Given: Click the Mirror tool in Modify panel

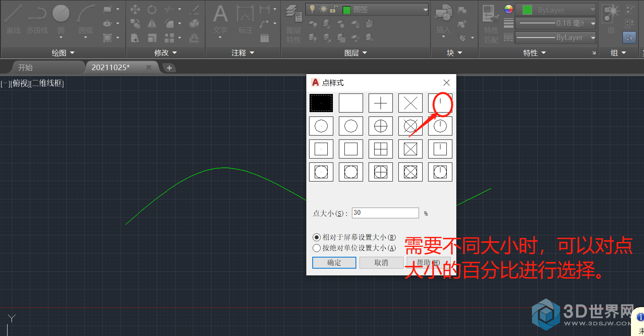Looking at the screenshot, I should [x=152, y=24].
